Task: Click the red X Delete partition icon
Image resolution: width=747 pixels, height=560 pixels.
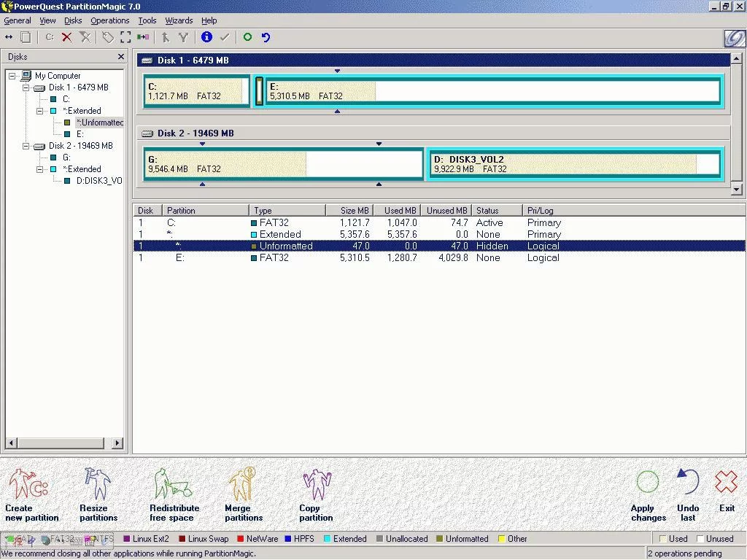Action: coord(66,37)
